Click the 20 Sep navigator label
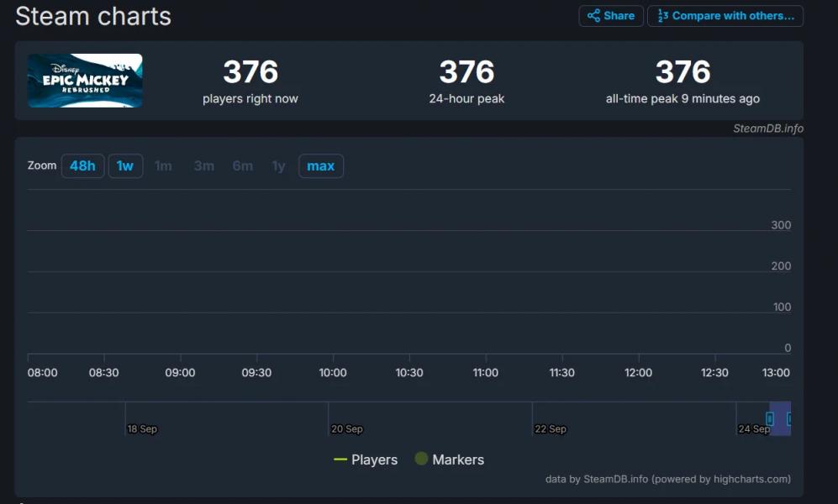This screenshot has height=504, width=838. tap(347, 428)
